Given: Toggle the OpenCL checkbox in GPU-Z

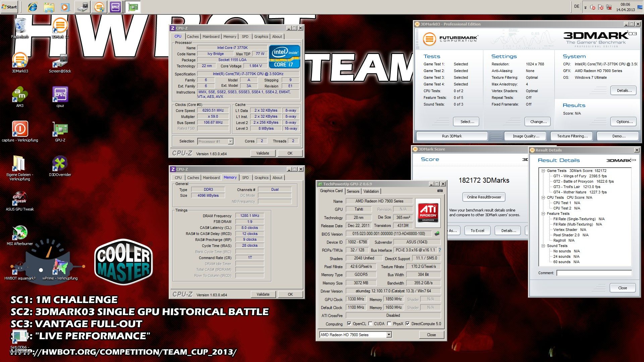Looking at the screenshot, I should point(349,324).
